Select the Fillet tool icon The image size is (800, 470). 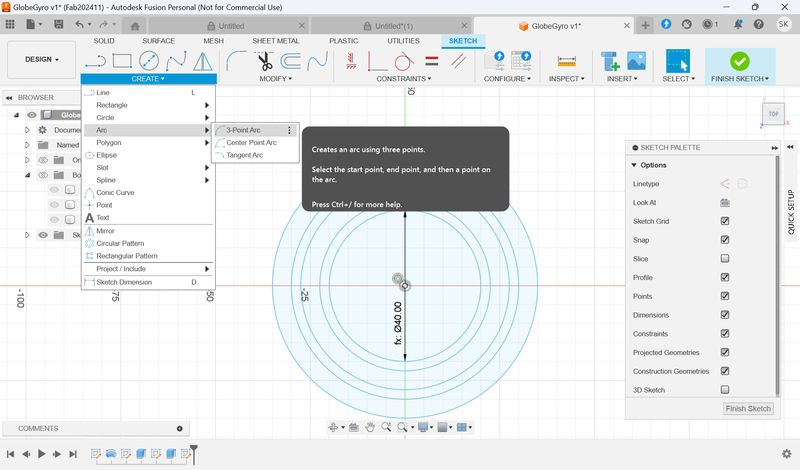(x=236, y=61)
